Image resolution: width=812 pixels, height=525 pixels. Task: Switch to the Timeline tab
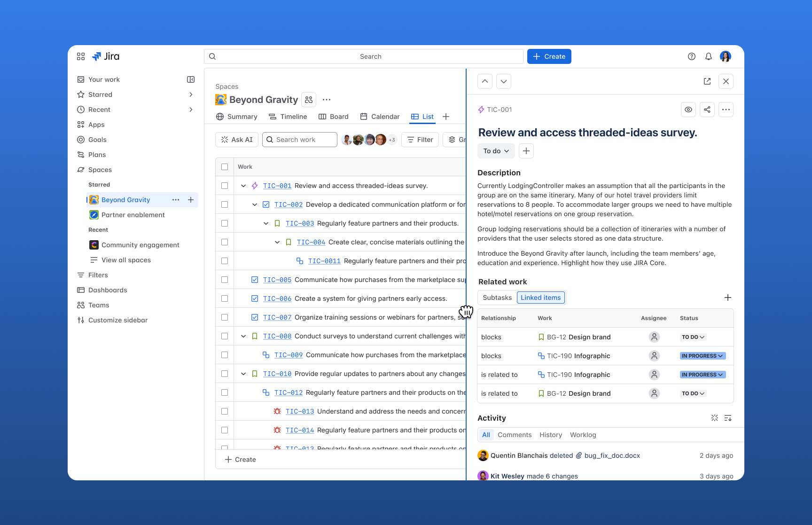point(288,117)
